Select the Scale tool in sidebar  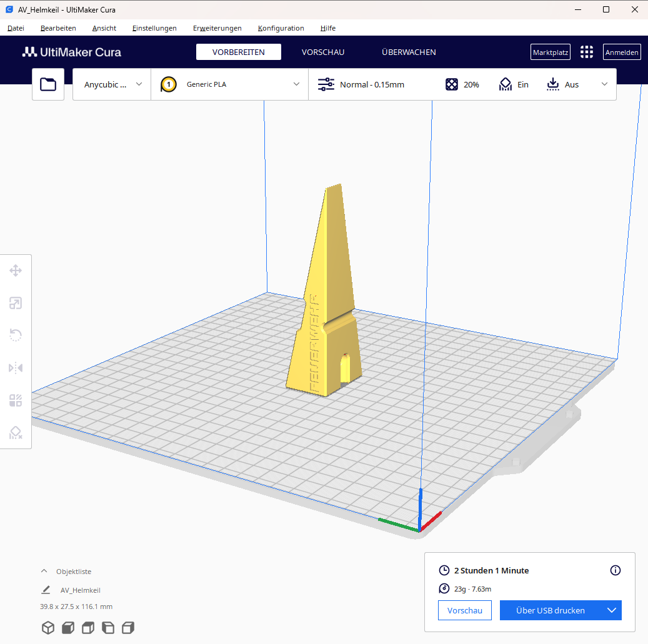click(16, 303)
